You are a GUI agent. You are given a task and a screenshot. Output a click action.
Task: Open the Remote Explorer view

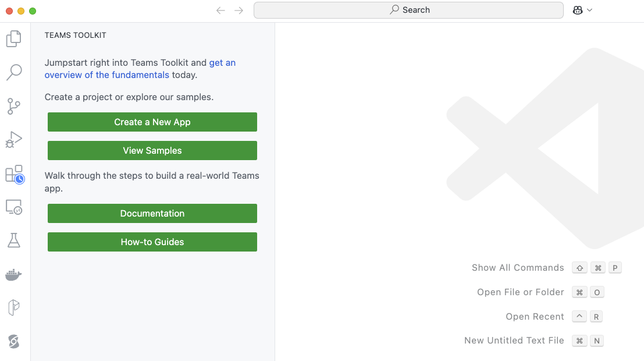pos(13,207)
